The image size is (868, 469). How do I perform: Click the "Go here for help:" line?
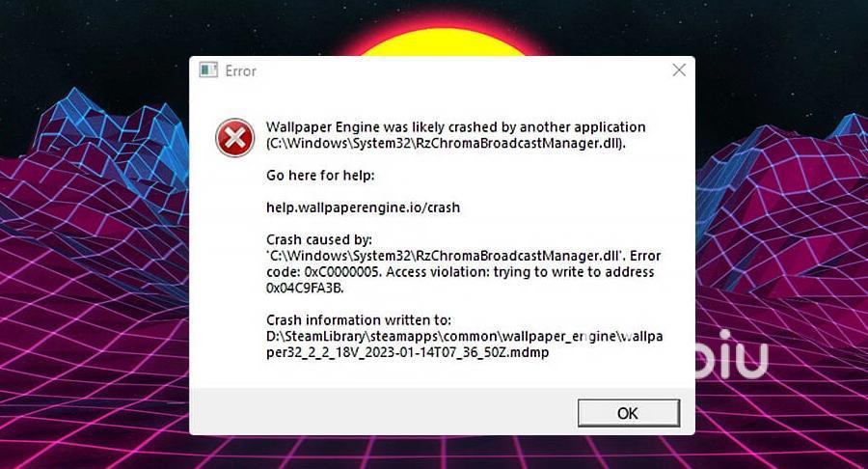coord(320,176)
